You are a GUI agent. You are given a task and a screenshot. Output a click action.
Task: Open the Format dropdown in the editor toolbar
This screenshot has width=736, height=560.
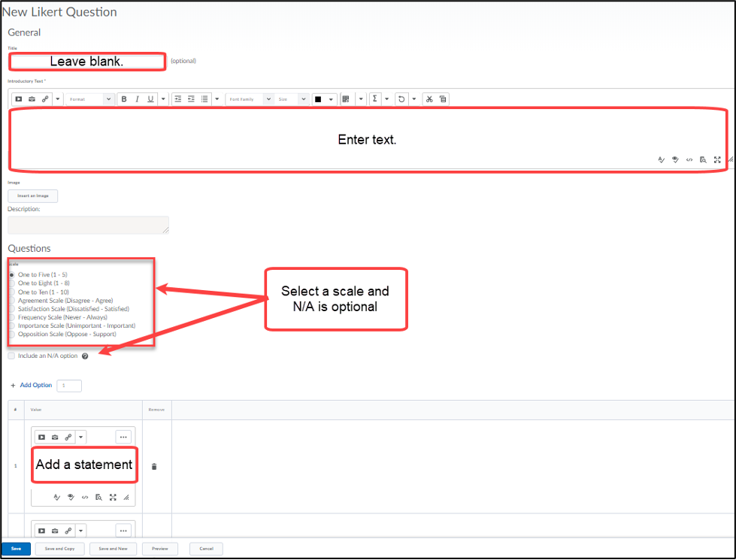pos(88,99)
